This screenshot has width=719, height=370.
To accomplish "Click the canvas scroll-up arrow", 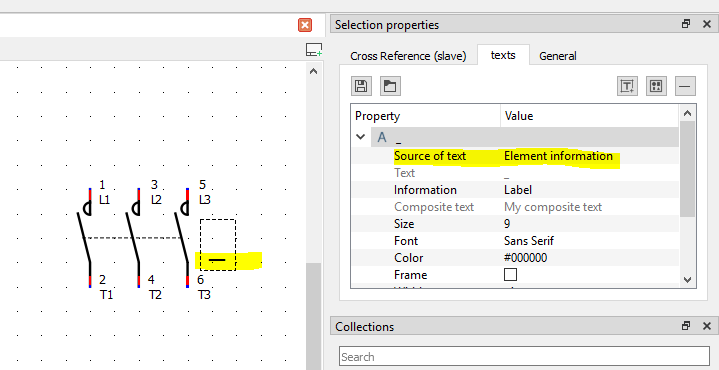I will click(x=313, y=72).
